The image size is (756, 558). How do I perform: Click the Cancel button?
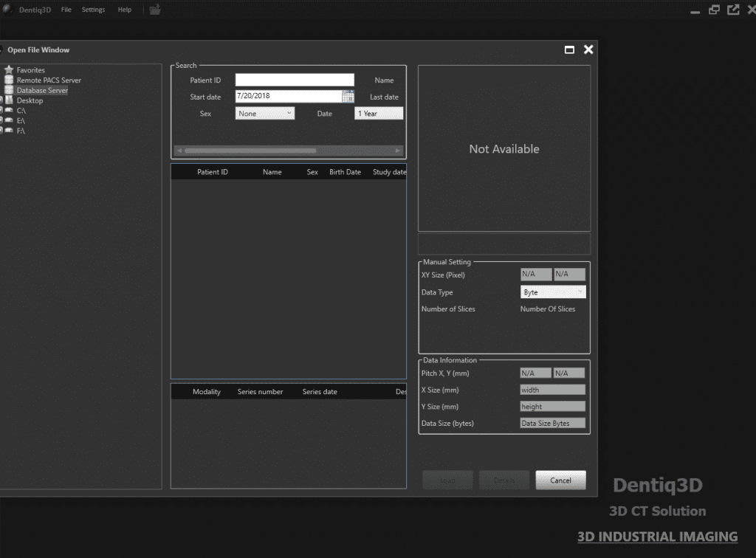coord(560,480)
